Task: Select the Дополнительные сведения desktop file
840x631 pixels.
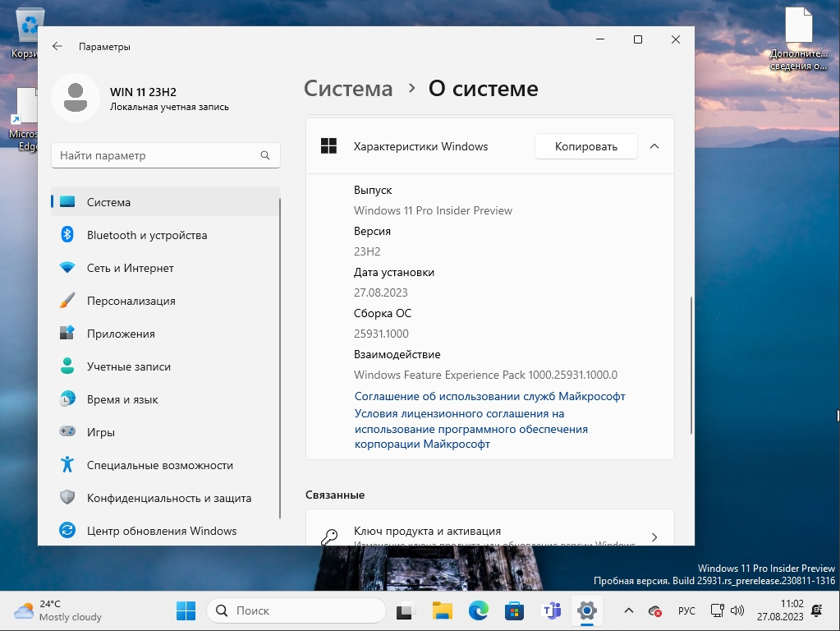Action: (799, 39)
